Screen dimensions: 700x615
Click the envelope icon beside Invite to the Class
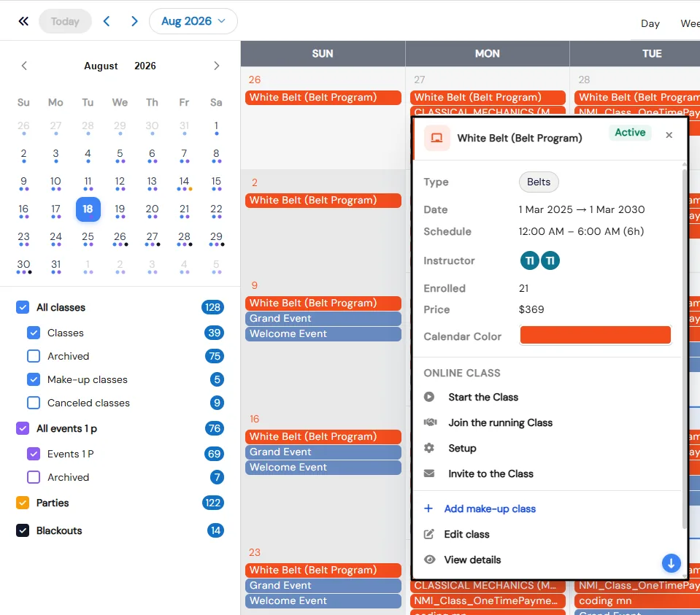click(429, 473)
